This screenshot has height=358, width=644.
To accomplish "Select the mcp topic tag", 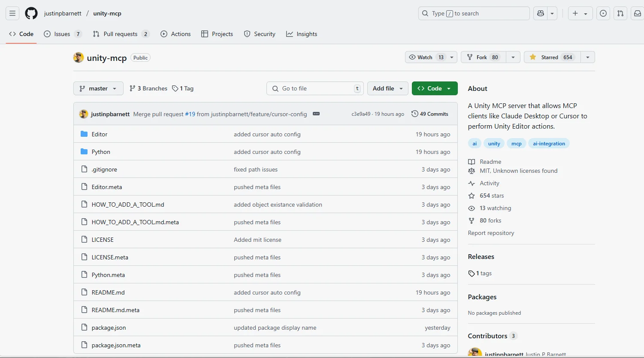I will click(x=516, y=144).
